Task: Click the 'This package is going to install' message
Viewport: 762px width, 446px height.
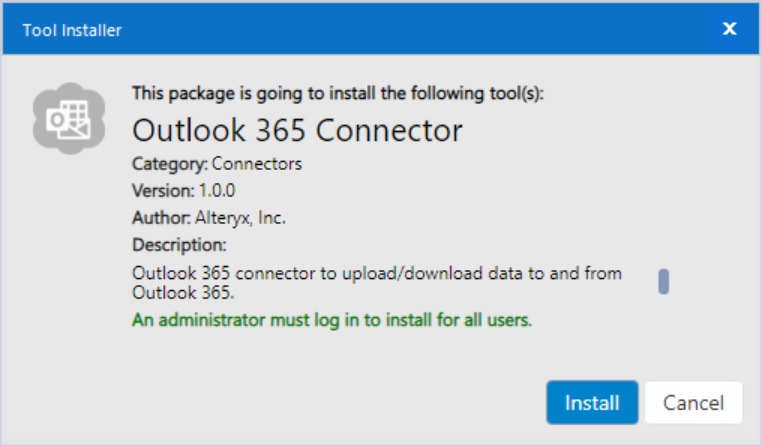Action: [x=338, y=93]
